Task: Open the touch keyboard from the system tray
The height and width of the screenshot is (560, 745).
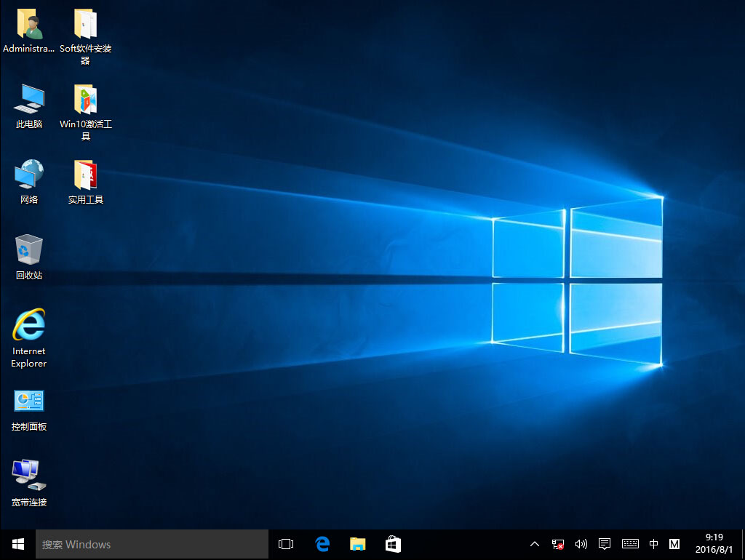Action: (x=629, y=543)
